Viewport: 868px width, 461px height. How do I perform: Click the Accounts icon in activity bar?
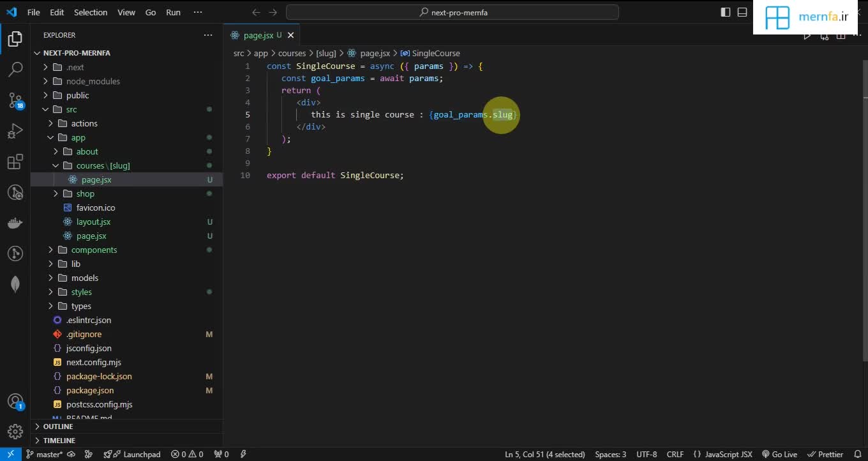click(15, 402)
